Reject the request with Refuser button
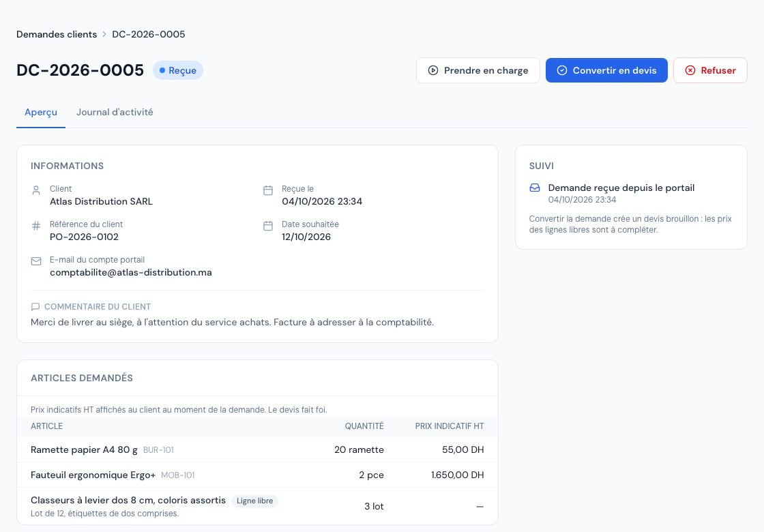 710,70
